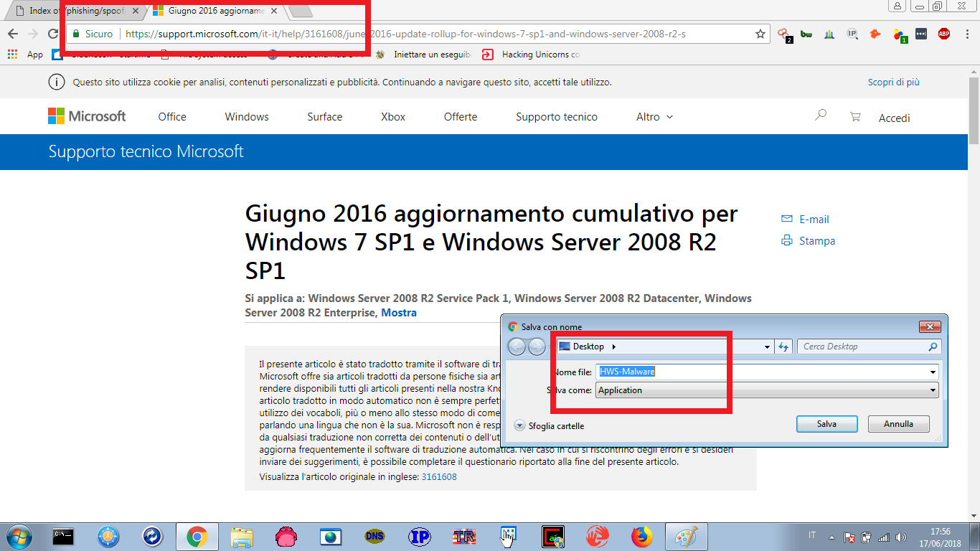The width and height of the screenshot is (980, 551).
Task: Open the Offerte menu item
Action: coord(461,117)
